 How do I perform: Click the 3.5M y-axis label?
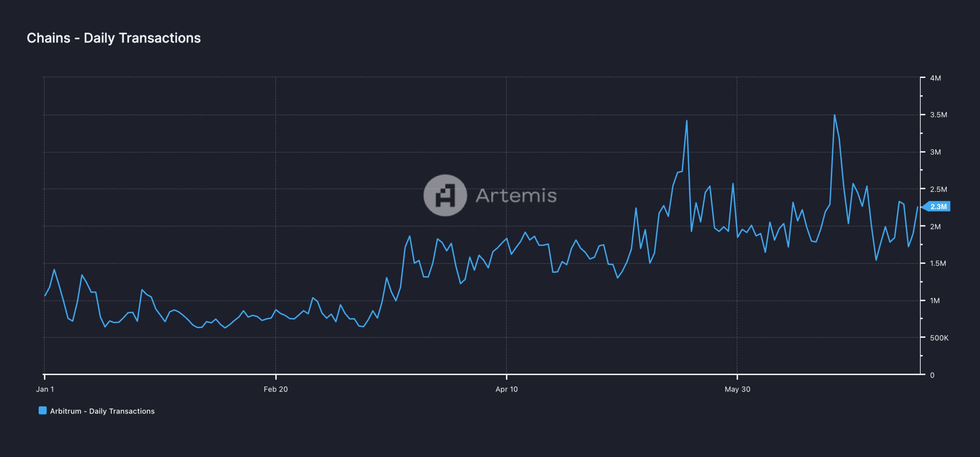pos(938,115)
